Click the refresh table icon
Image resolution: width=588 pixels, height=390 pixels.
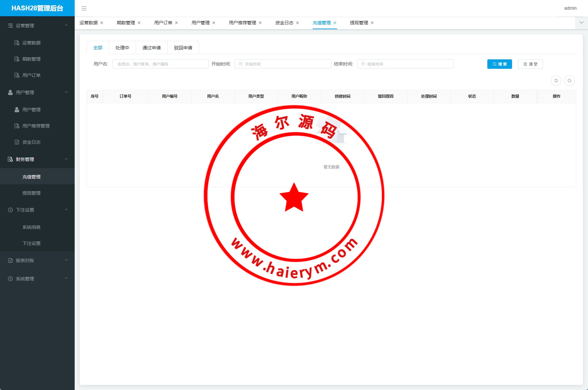[556, 81]
